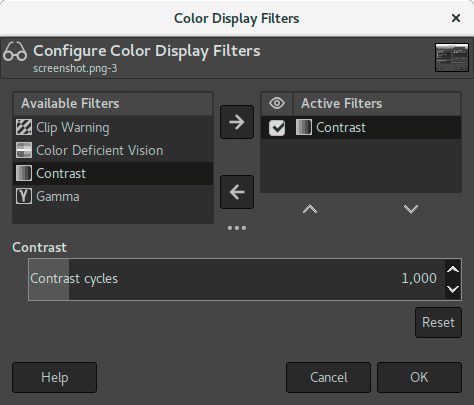
Task: Open Help for display filters
Action: pos(55,377)
